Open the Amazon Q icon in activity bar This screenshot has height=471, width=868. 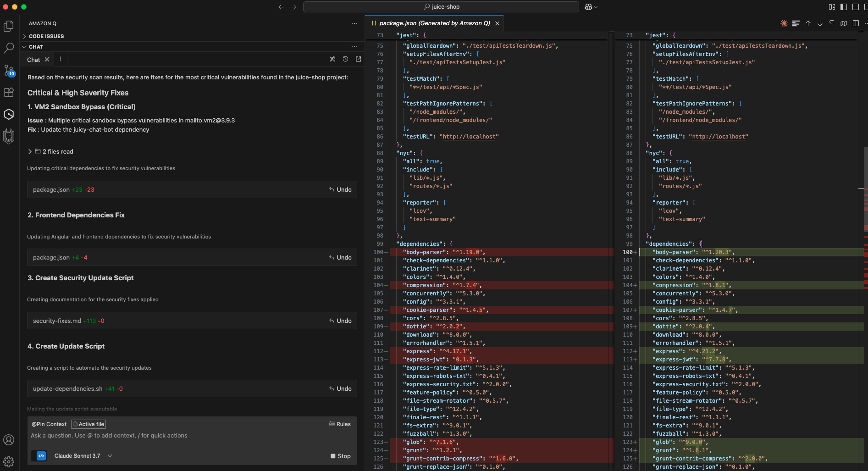pyautogui.click(x=9, y=114)
